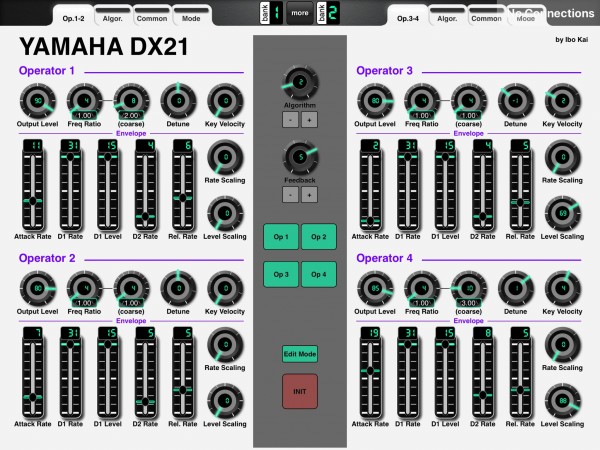This screenshot has width=600, height=450.
Task: Click Operator 1 Output Level knob
Action: tap(38, 101)
